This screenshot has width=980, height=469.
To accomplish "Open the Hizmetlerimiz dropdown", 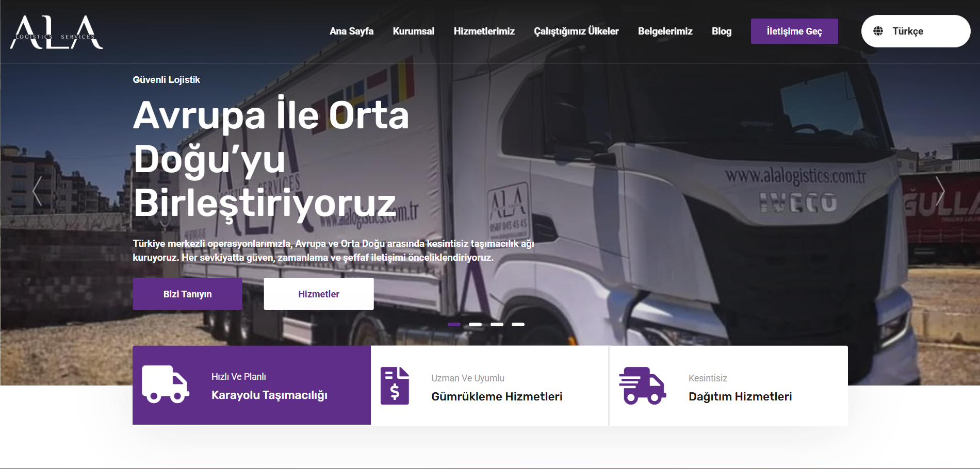I will (484, 31).
